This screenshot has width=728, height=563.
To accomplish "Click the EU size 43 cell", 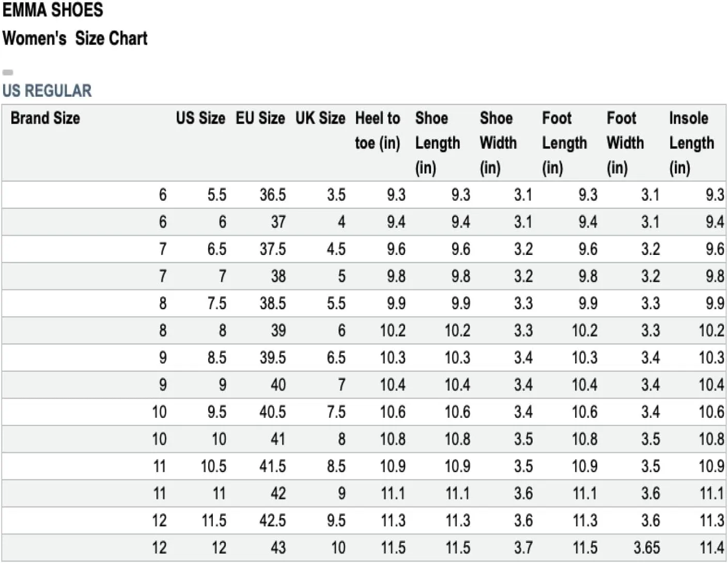I will pos(278,547).
